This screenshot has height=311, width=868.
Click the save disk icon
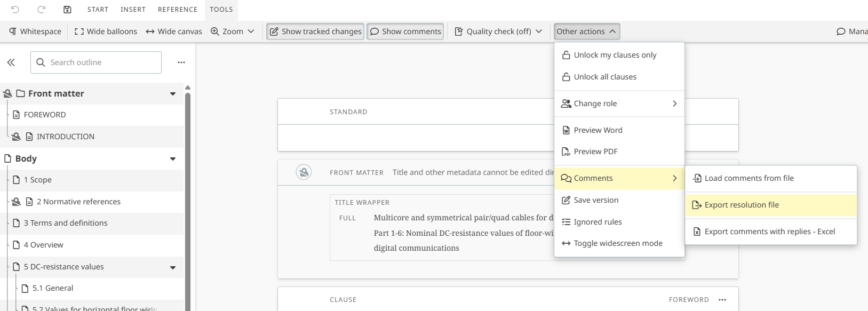(x=67, y=10)
